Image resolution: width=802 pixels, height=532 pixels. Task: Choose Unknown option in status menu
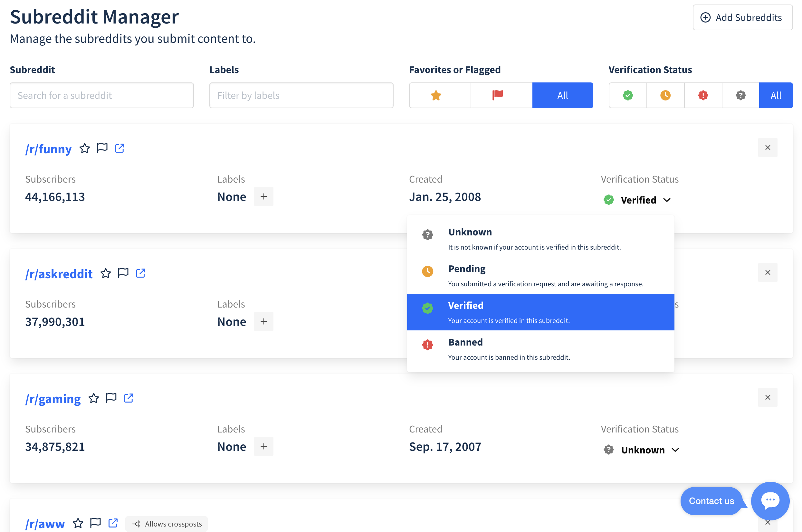click(540, 239)
